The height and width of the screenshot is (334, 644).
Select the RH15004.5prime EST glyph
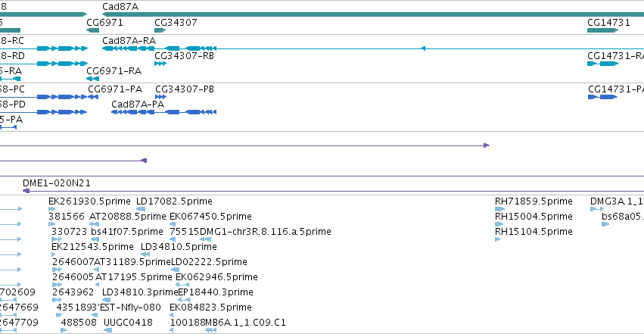click(499, 224)
